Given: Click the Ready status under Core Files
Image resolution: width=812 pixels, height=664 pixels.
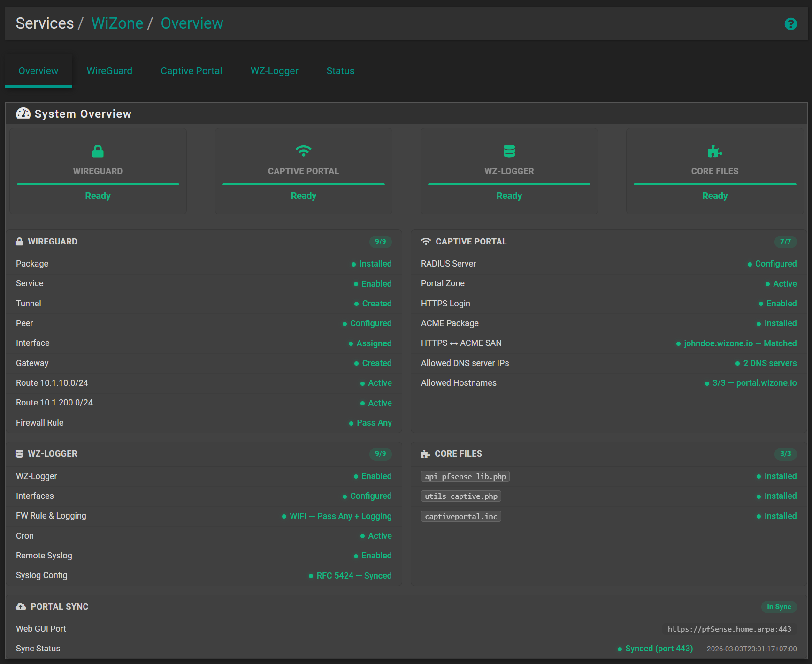Looking at the screenshot, I should 714,196.
